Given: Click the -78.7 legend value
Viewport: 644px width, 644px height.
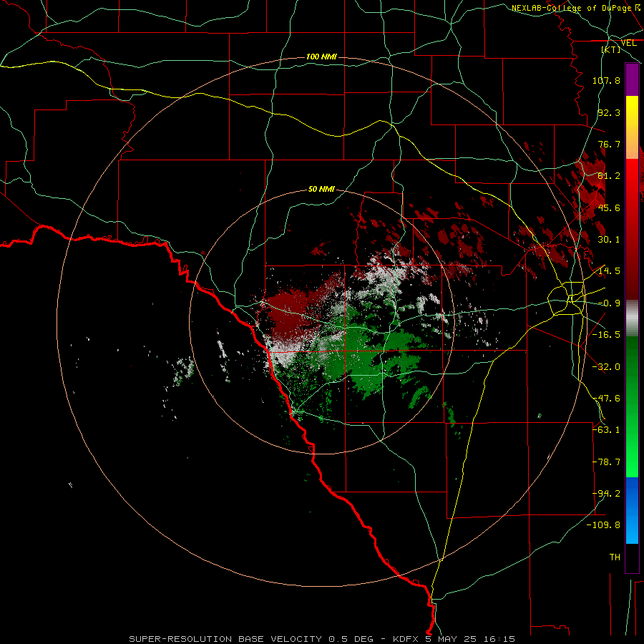Looking at the screenshot, I should [x=606, y=462].
